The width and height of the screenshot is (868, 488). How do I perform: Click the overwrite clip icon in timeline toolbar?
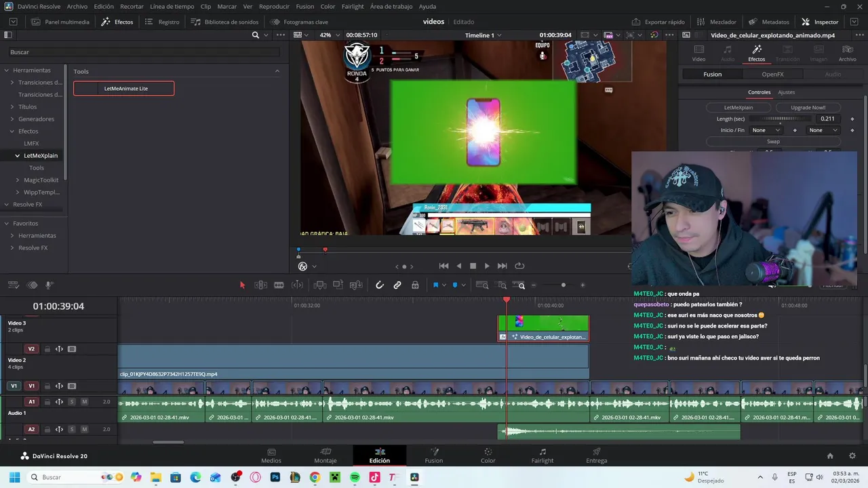(338, 285)
